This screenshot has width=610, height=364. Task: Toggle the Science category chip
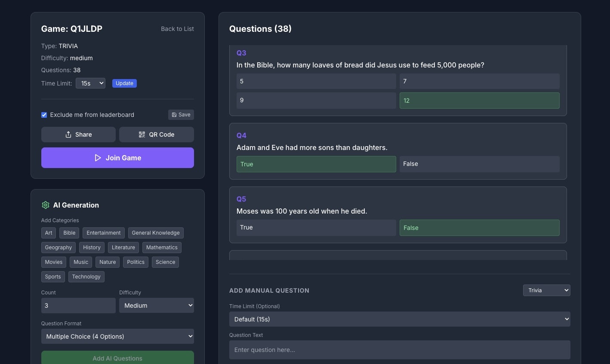pos(165,262)
